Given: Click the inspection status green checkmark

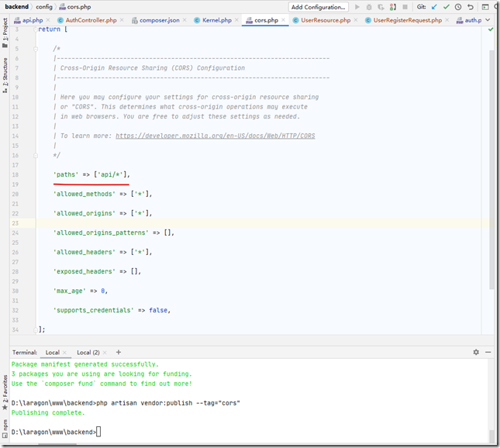Looking at the screenshot, I should pyautogui.click(x=491, y=29).
